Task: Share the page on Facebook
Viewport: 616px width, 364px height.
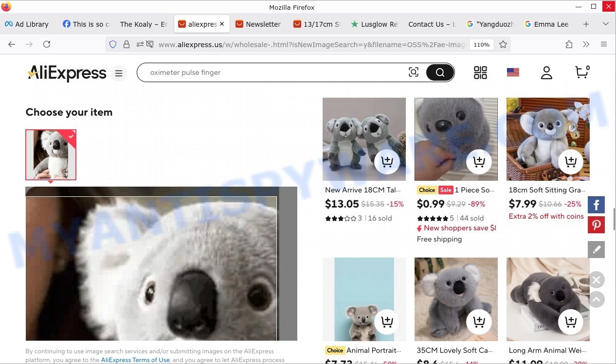Action: [597, 205]
